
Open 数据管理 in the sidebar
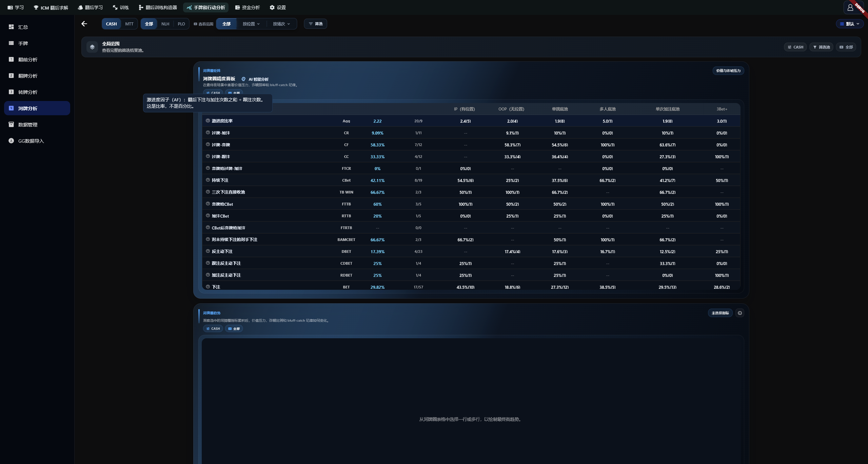[37, 124]
